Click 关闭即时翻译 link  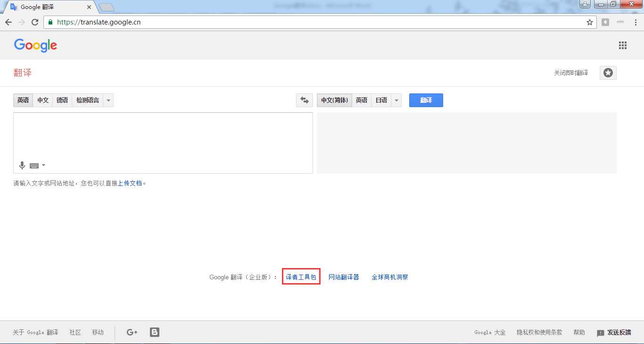pyautogui.click(x=571, y=73)
